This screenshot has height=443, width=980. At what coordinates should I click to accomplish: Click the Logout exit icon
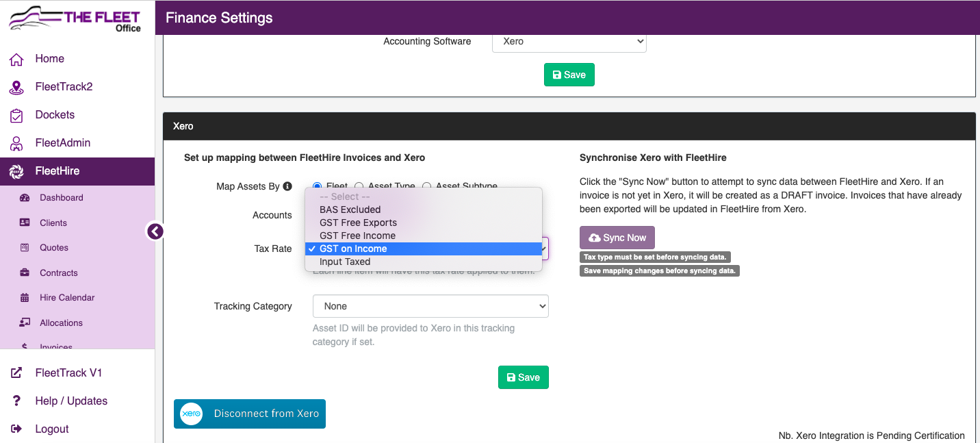click(16, 429)
